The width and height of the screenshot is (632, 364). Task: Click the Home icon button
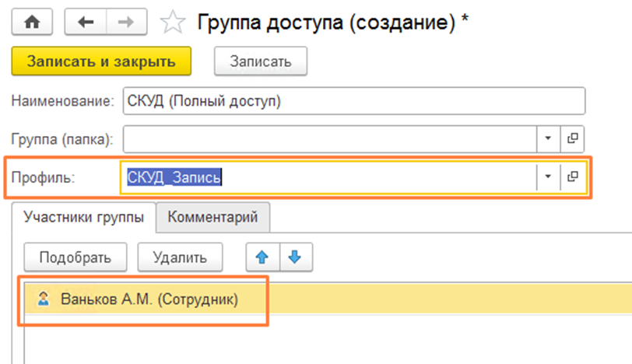pos(31,23)
